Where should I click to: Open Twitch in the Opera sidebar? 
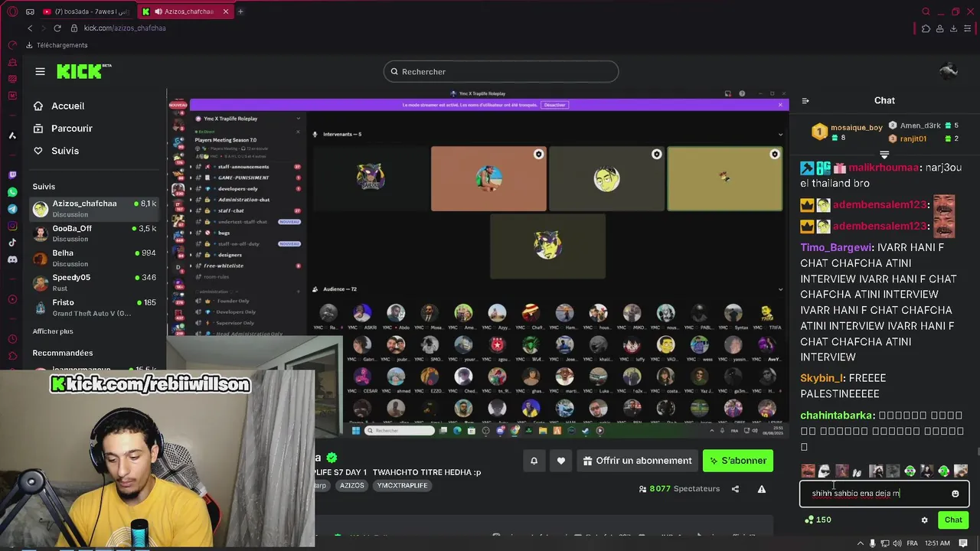coord(12,175)
